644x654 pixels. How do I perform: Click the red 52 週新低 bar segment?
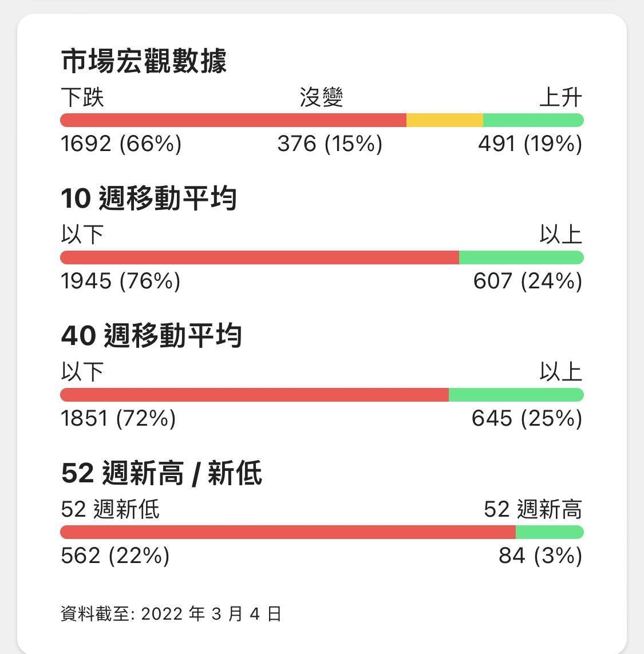tap(287, 532)
